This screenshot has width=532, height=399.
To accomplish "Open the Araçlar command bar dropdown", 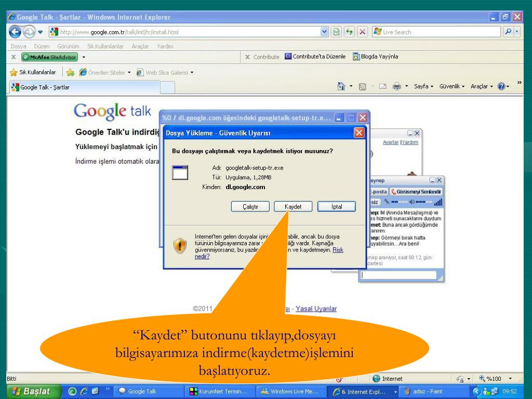I will click(x=482, y=87).
